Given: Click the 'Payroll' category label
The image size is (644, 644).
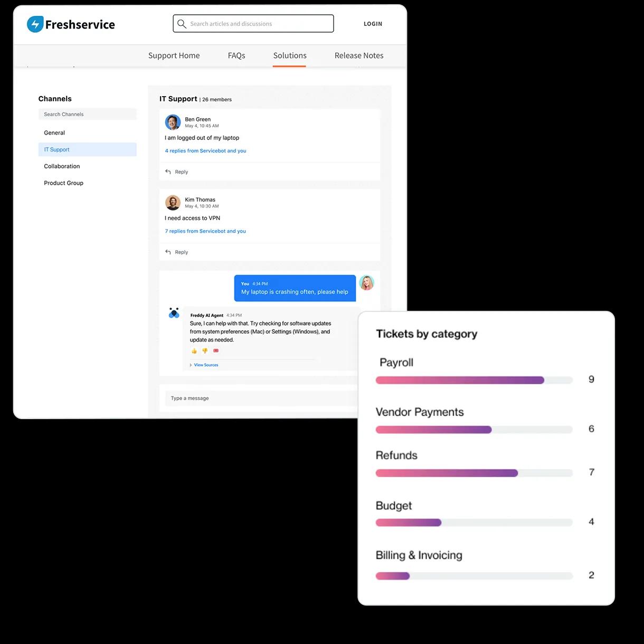Looking at the screenshot, I should tap(396, 363).
